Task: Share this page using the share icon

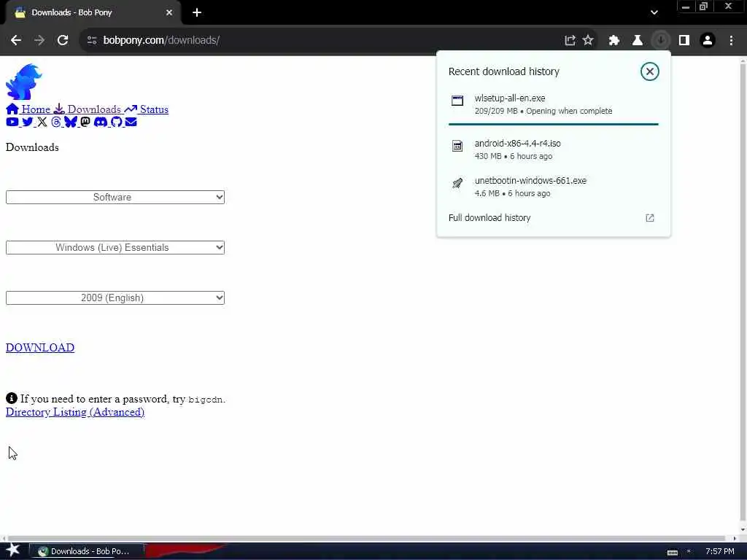Action: click(570, 40)
